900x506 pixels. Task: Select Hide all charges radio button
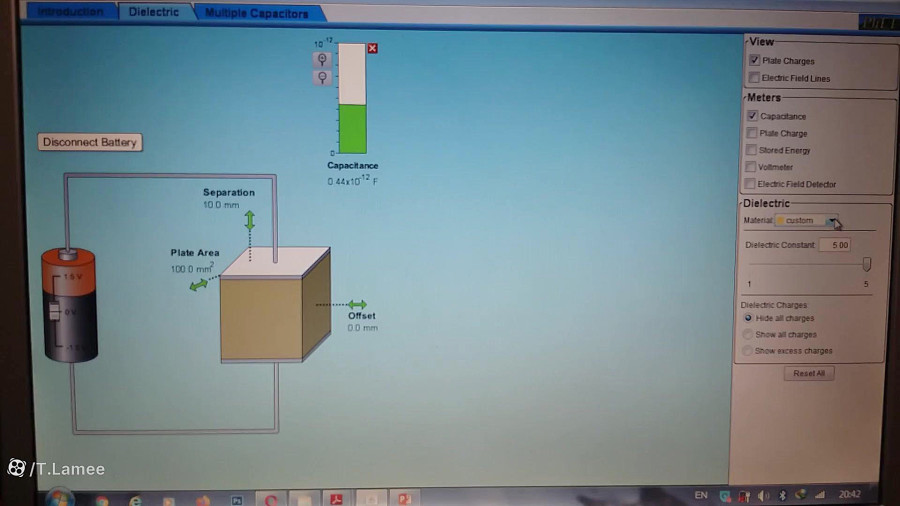click(x=748, y=318)
